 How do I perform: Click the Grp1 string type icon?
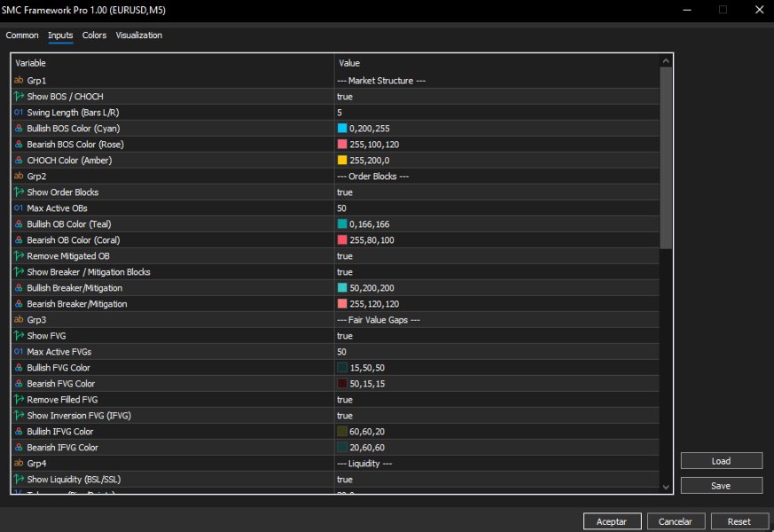19,80
